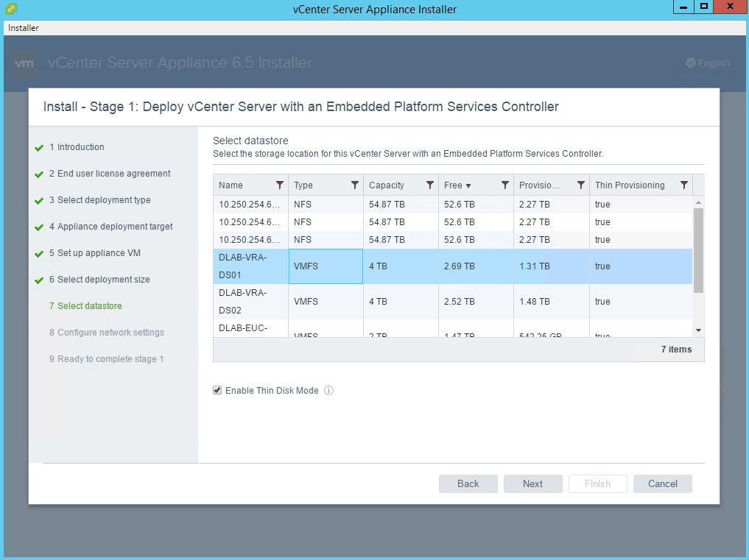Click the Name column filter icon
The height and width of the screenshot is (560, 749).
pos(280,185)
